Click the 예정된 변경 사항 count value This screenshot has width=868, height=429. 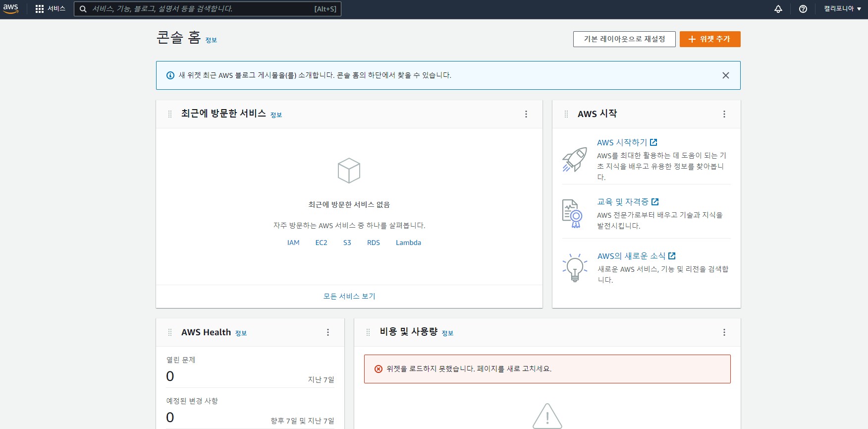[170, 418]
